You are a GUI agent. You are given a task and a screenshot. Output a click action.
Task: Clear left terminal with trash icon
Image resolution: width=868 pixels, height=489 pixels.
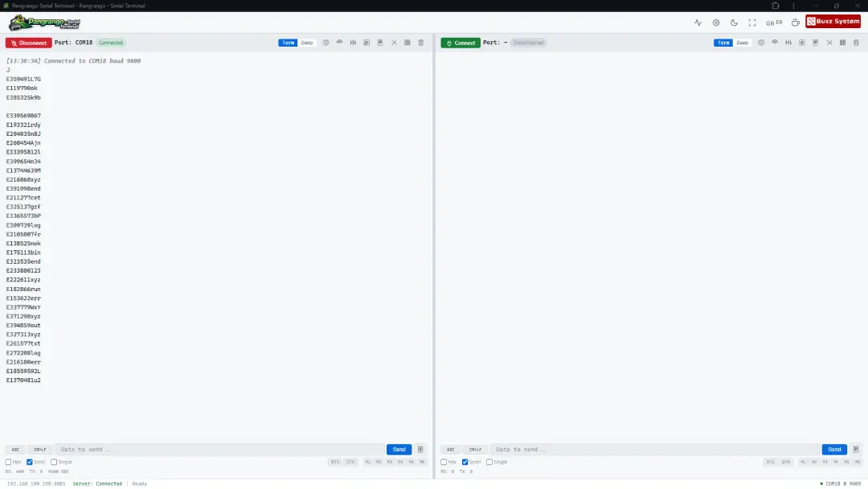coord(420,43)
